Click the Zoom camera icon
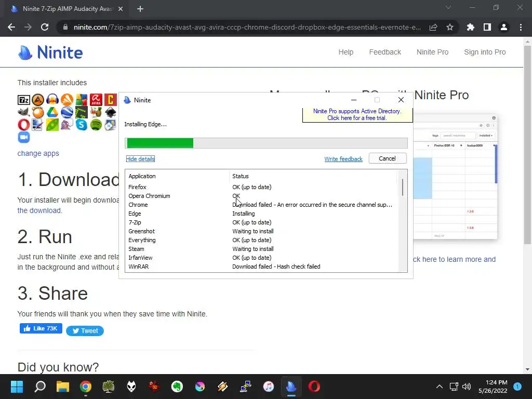 click(24, 137)
